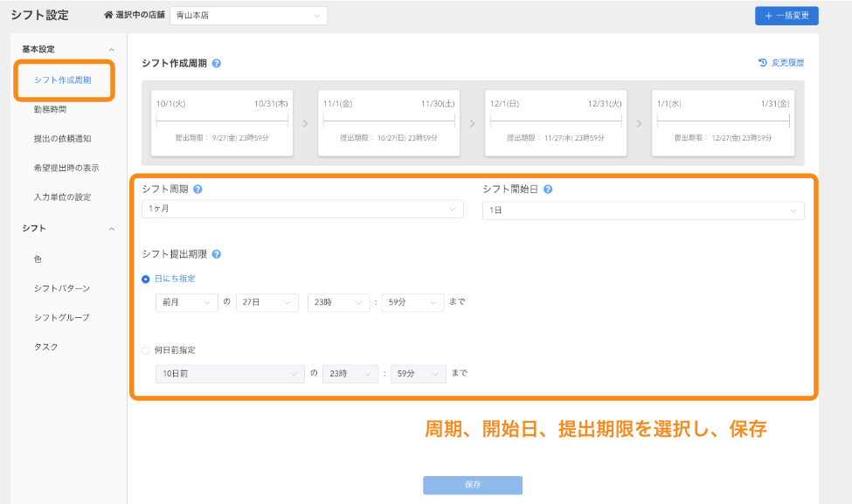Open シフトグループ in sidebar
This screenshot has height=504, width=852.
(62, 318)
